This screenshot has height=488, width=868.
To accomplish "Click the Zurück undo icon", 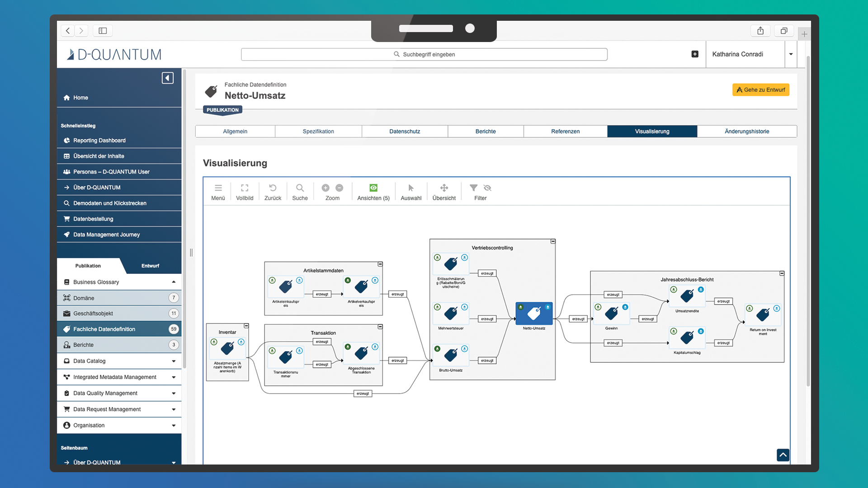I will (273, 188).
